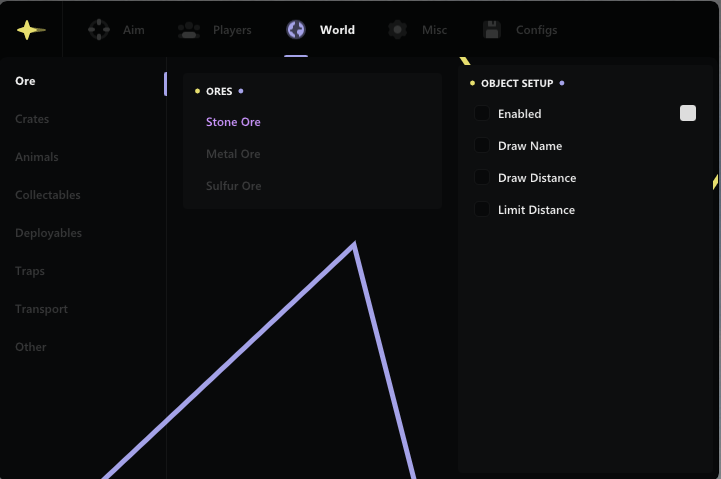This screenshot has height=479, width=721.
Task: Open the Crates category
Action: coord(32,119)
